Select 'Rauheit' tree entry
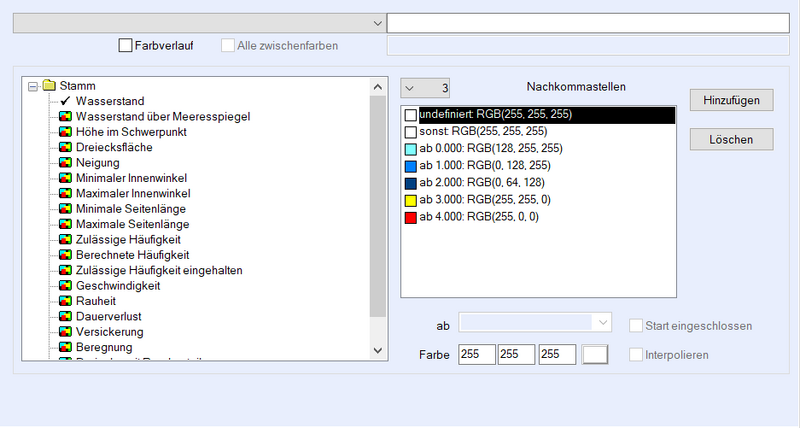Image resolution: width=800 pixels, height=428 pixels. pyautogui.click(x=96, y=301)
